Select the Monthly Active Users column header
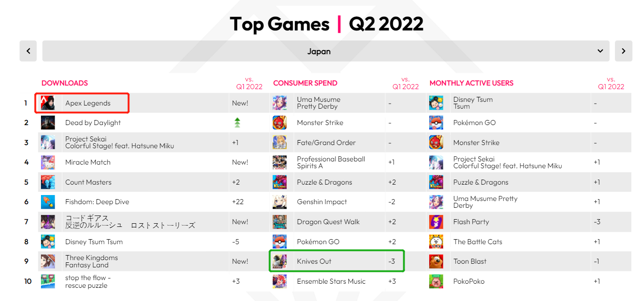Image resolution: width=644 pixels, height=301 pixels. pyautogui.click(x=472, y=83)
